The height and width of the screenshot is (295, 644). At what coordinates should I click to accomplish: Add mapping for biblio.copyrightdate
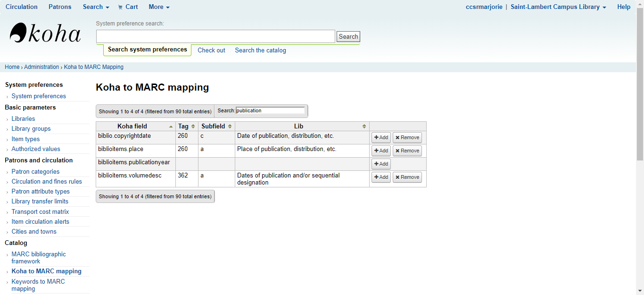pyautogui.click(x=381, y=138)
